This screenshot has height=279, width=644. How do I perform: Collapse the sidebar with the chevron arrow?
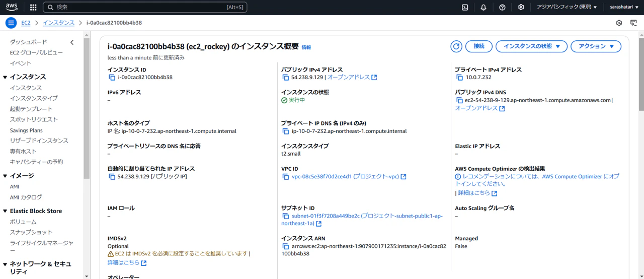click(x=72, y=42)
